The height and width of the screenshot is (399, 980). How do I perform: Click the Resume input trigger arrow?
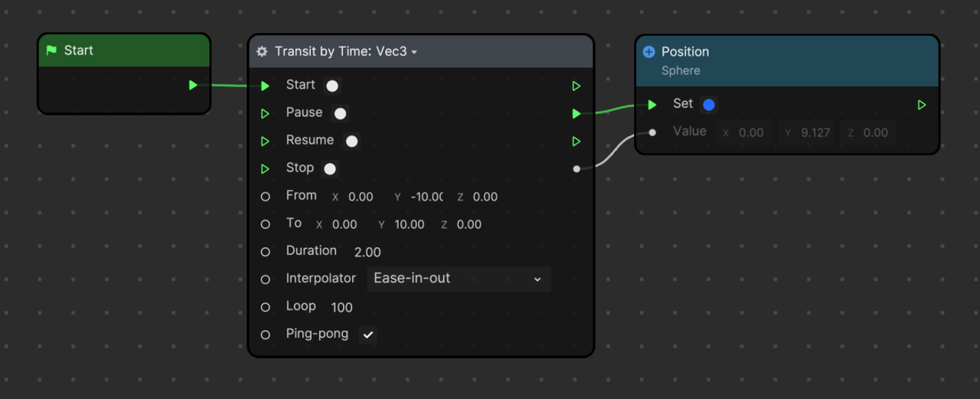pos(265,142)
